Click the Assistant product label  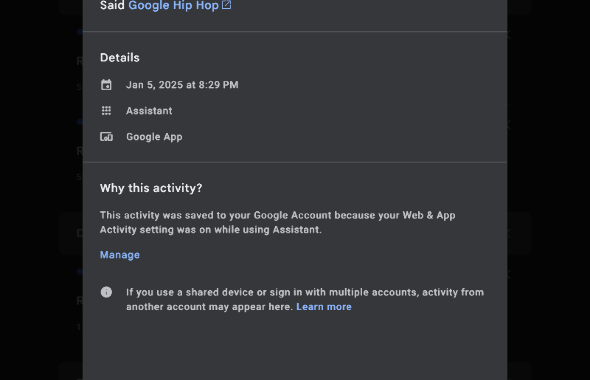pos(149,111)
